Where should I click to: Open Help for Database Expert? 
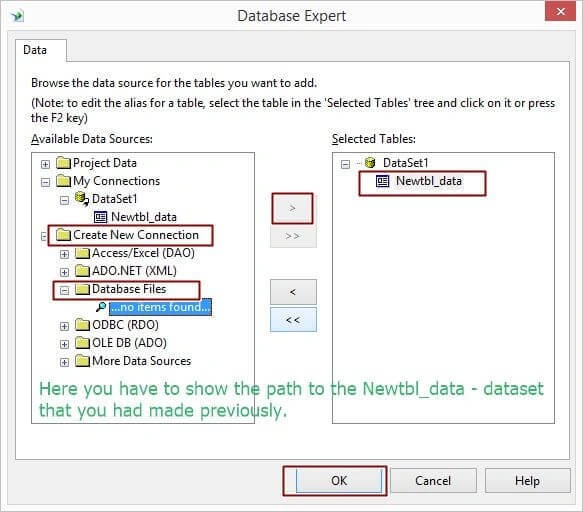pos(527,481)
